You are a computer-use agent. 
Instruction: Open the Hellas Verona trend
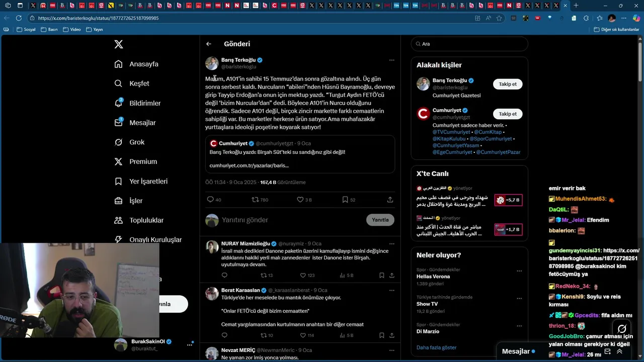point(433,277)
